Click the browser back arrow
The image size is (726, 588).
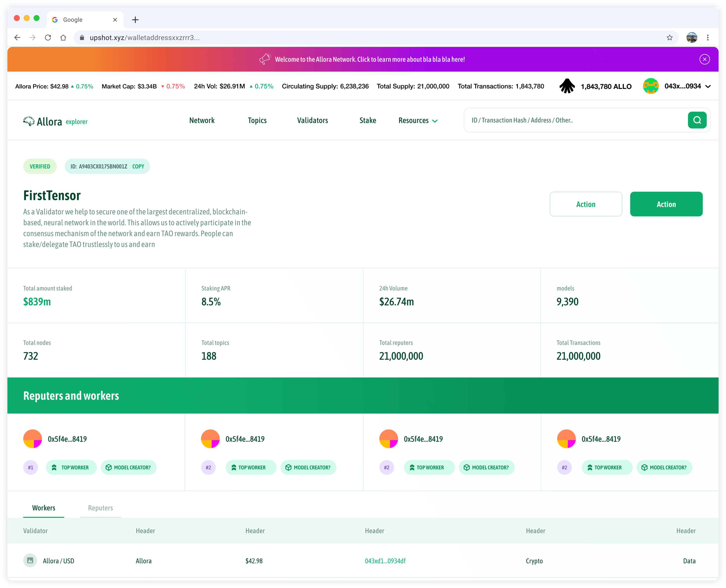click(17, 38)
